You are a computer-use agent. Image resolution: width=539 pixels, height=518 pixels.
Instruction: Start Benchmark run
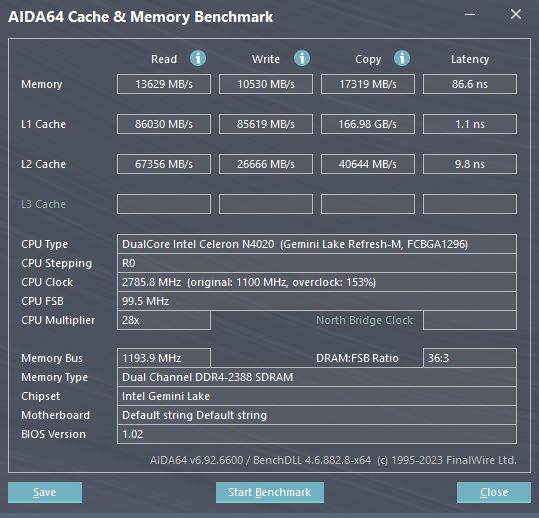point(270,492)
